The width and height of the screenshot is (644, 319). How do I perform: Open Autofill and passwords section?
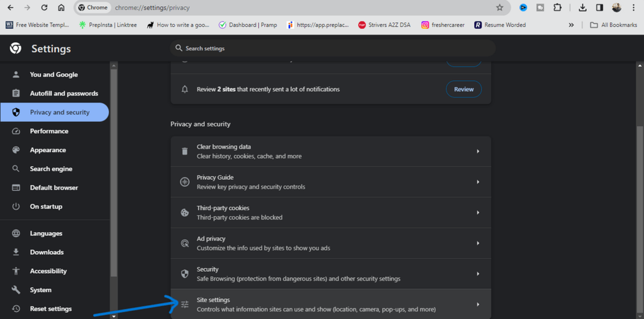click(55, 93)
